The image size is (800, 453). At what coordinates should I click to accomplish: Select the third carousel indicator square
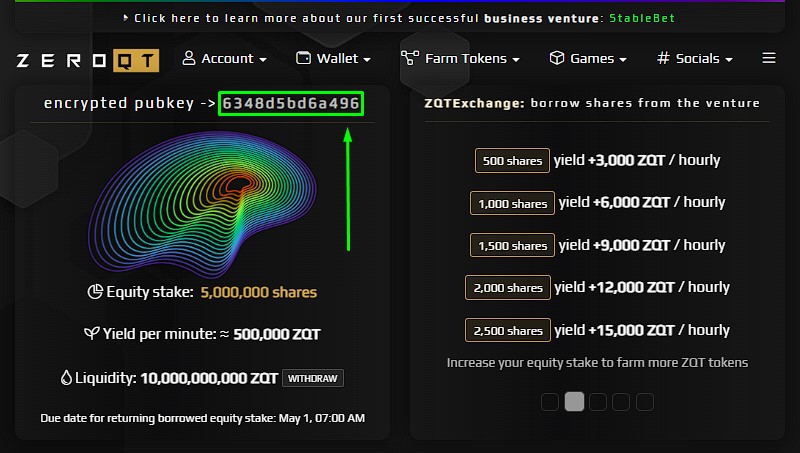(598, 402)
